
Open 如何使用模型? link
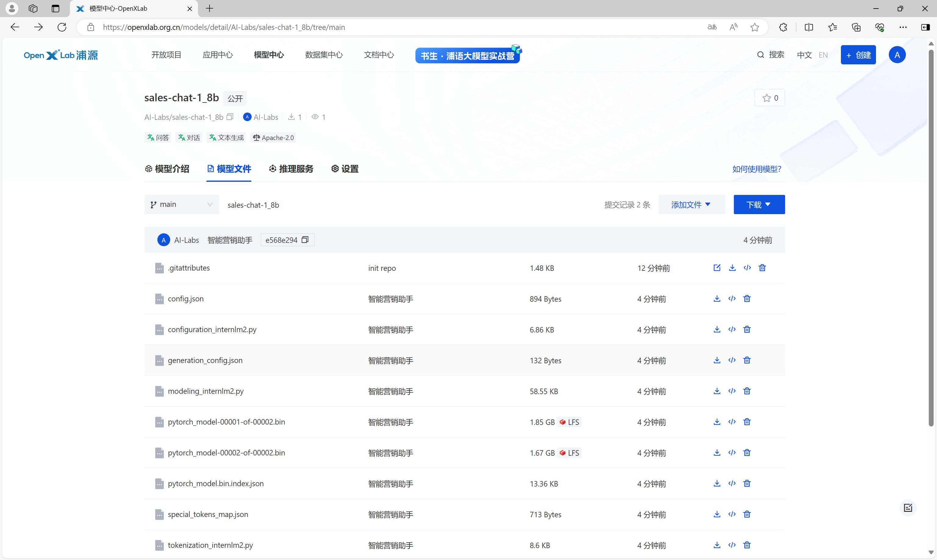pos(757,169)
